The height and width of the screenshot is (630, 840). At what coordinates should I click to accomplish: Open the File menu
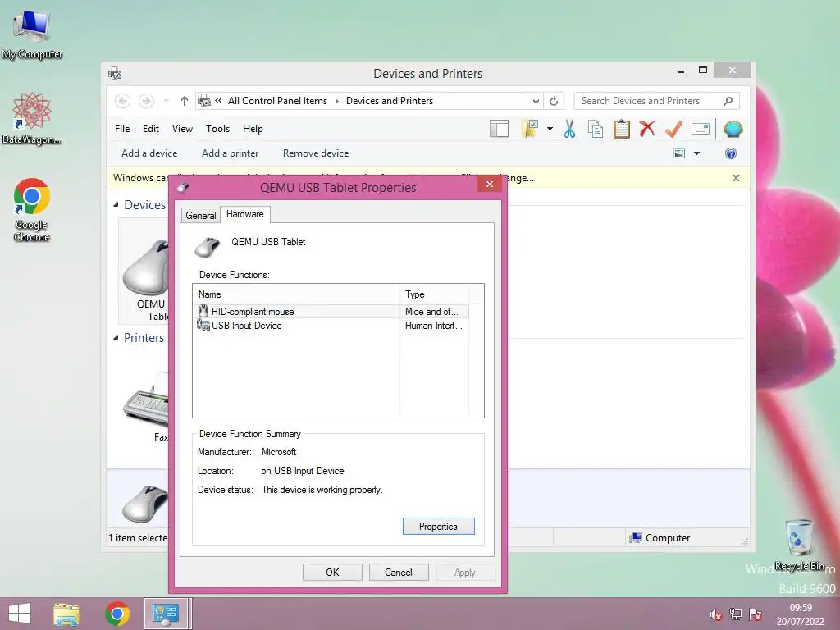(122, 129)
